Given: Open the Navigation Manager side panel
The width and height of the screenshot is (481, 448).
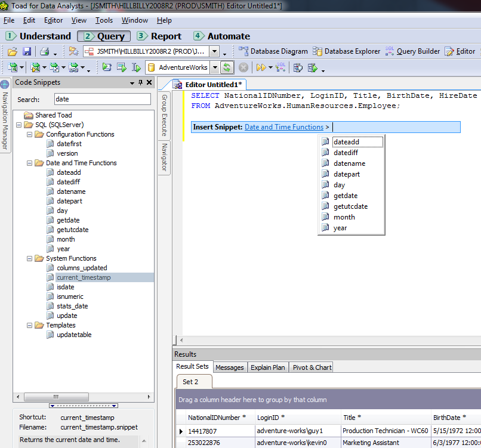Looking at the screenshot, I should coord(5,116).
